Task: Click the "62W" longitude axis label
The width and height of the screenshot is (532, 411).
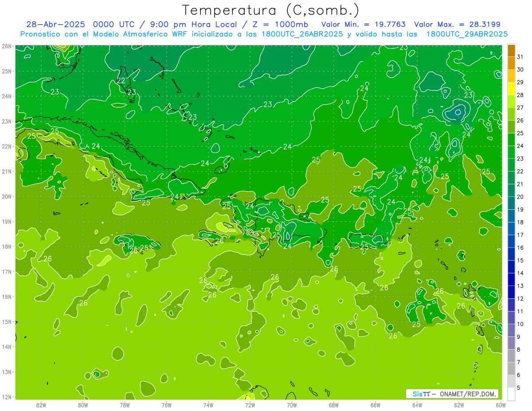Action: (459, 405)
